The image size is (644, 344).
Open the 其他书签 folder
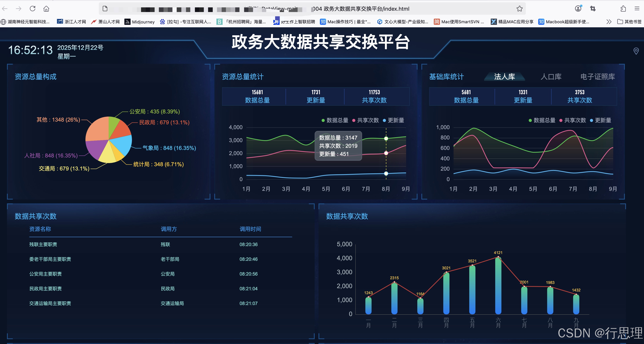tap(629, 22)
